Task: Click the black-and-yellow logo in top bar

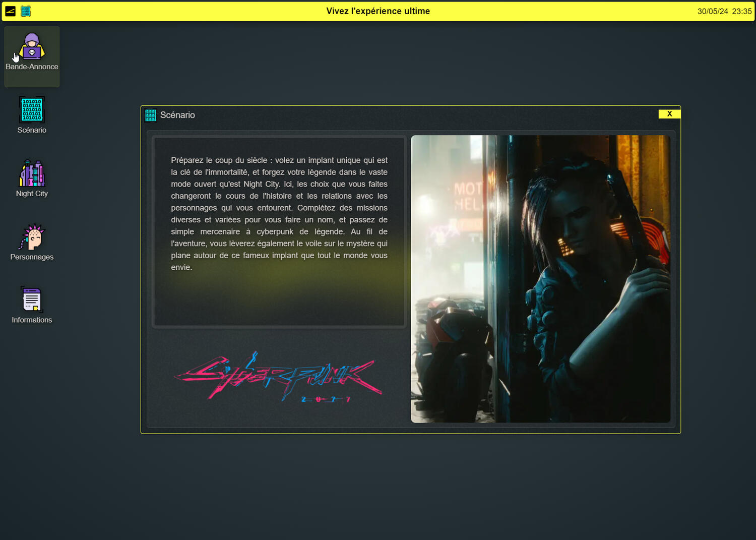Action: [x=10, y=11]
